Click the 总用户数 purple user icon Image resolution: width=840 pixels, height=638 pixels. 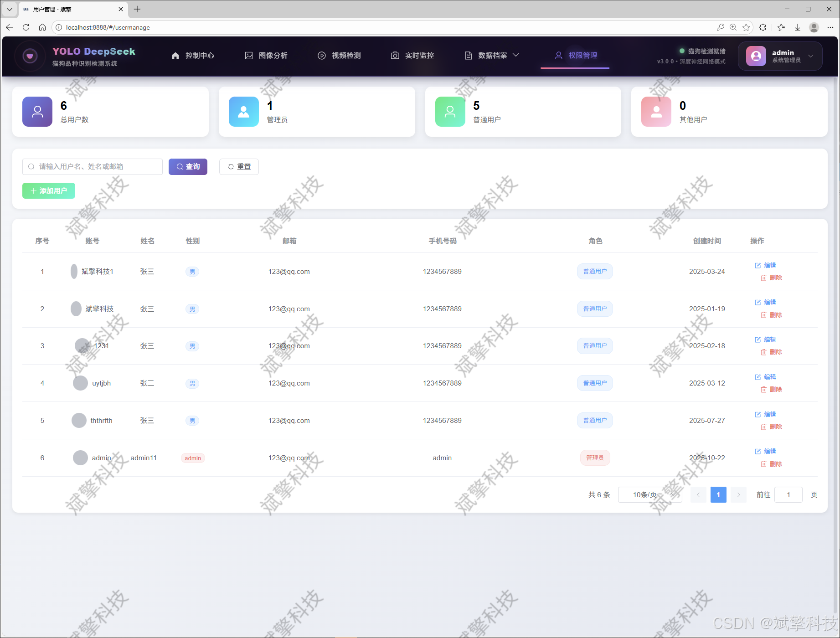(37, 111)
